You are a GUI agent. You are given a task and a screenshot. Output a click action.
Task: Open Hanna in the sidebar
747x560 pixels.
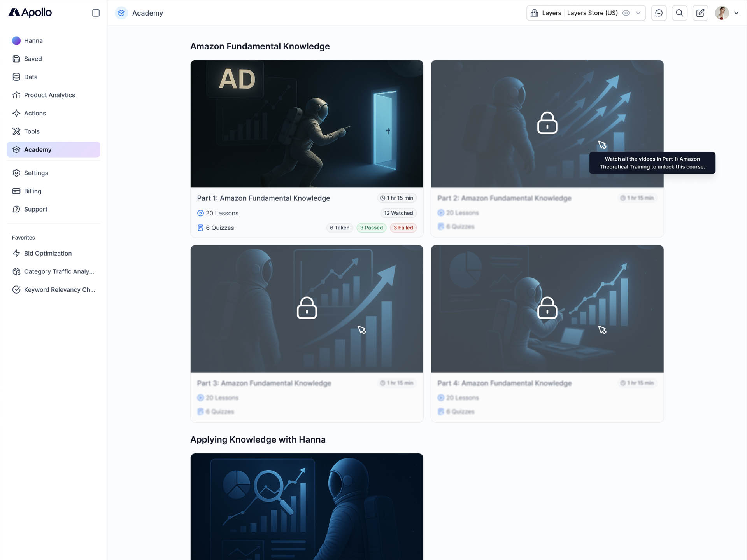(33, 40)
